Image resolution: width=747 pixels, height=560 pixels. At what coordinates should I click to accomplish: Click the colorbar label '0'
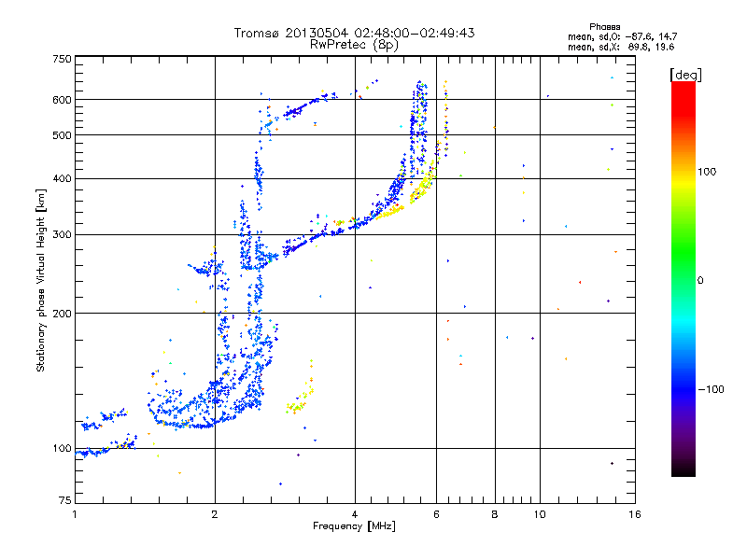(699, 281)
